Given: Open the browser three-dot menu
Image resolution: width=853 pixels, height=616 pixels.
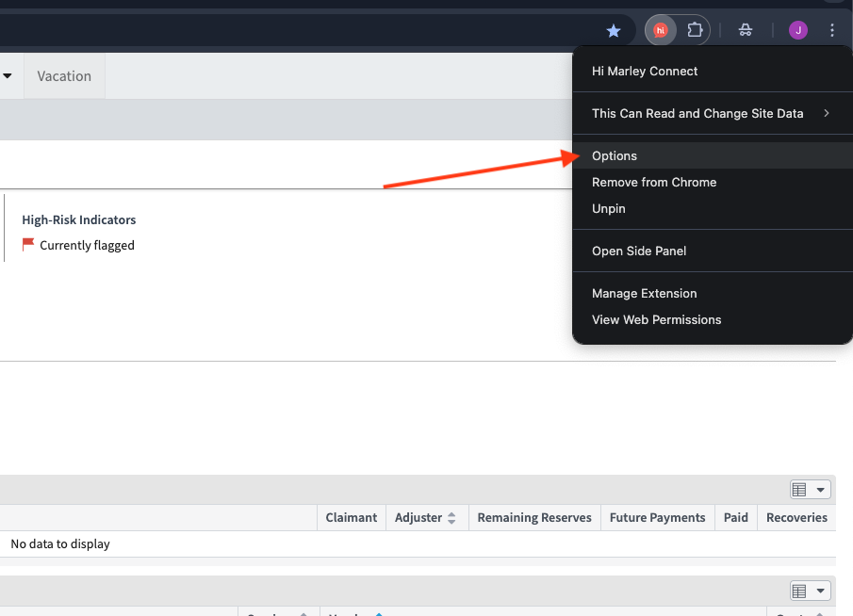Looking at the screenshot, I should 832,29.
